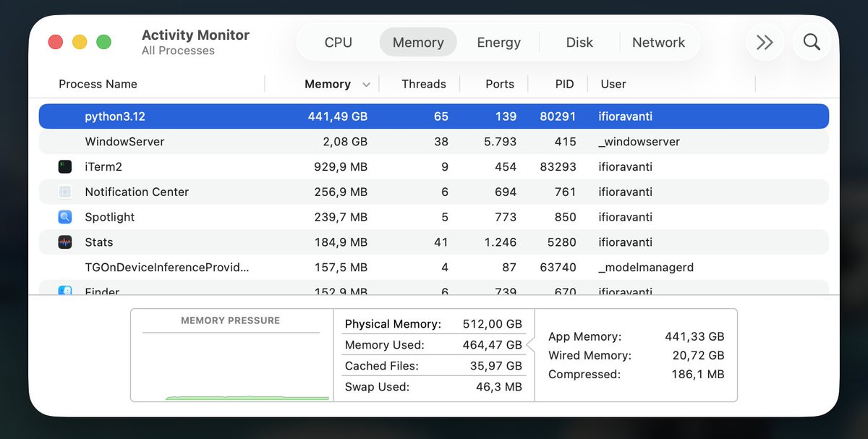The image size is (868, 439).
Task: Select the Spotlight process name
Action: [x=110, y=217]
